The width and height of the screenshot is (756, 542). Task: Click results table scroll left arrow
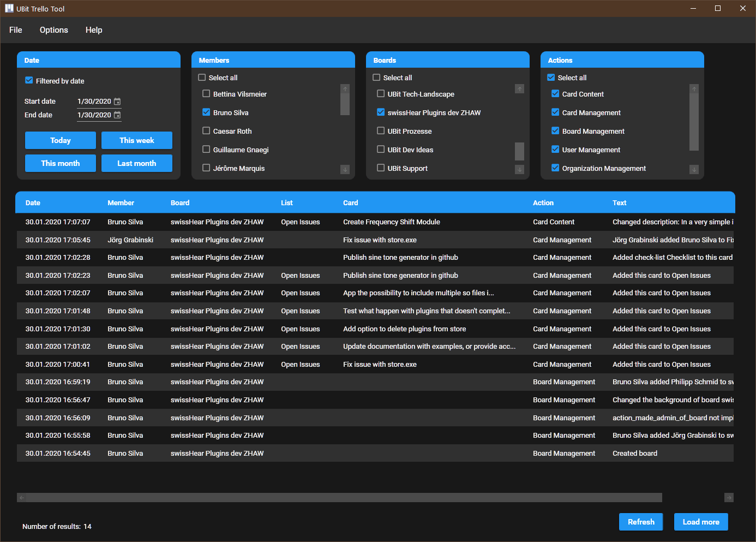(21, 497)
